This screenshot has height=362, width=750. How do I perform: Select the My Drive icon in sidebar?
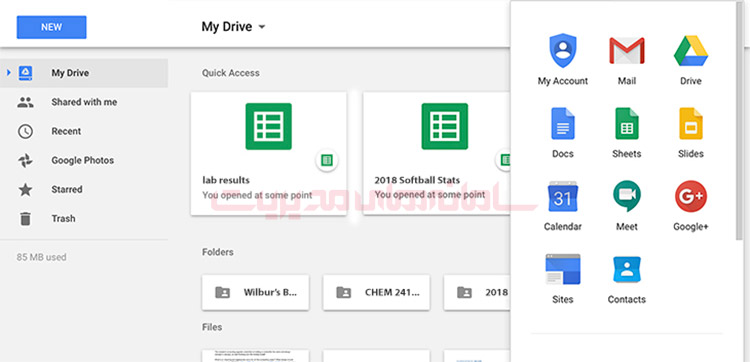25,73
